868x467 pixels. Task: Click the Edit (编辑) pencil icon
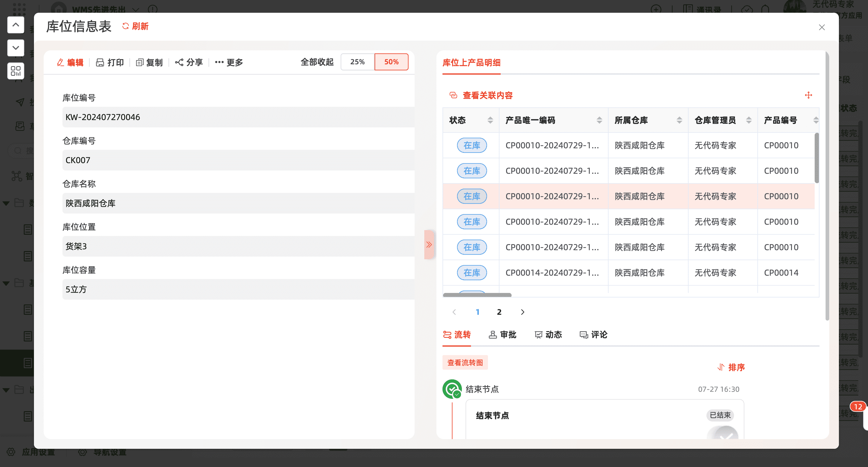pos(61,62)
